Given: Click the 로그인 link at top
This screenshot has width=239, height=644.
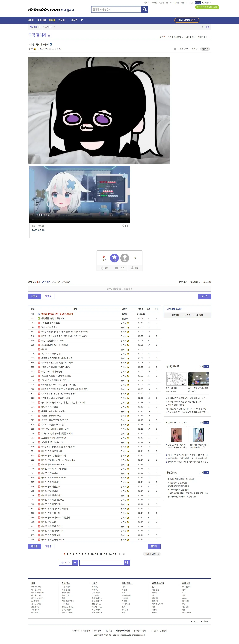Looking at the screenshot, I should click(198, 3).
